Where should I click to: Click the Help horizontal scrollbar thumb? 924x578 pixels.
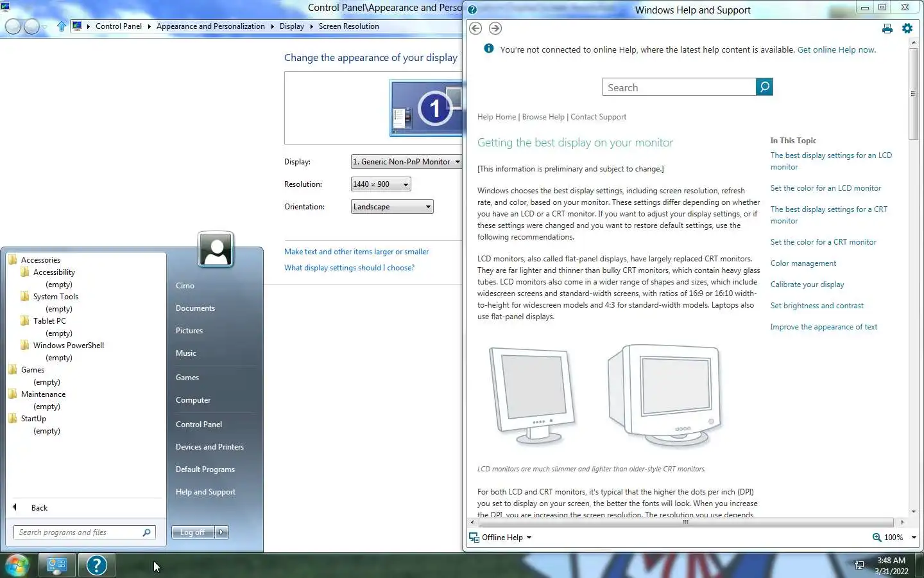click(x=685, y=522)
